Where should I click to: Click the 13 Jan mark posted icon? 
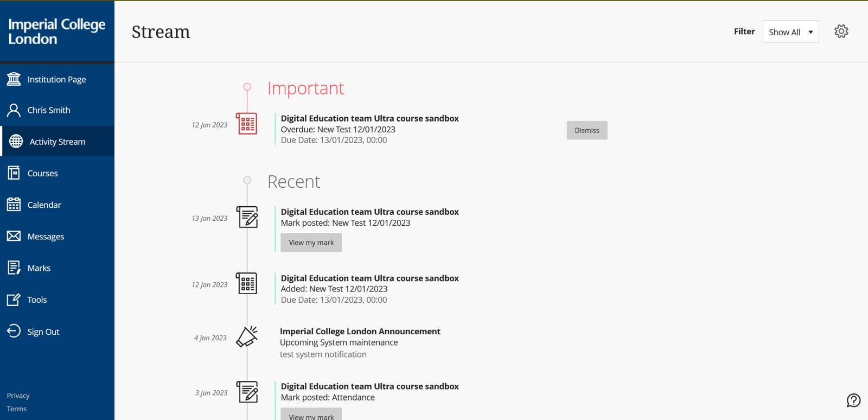[247, 217]
